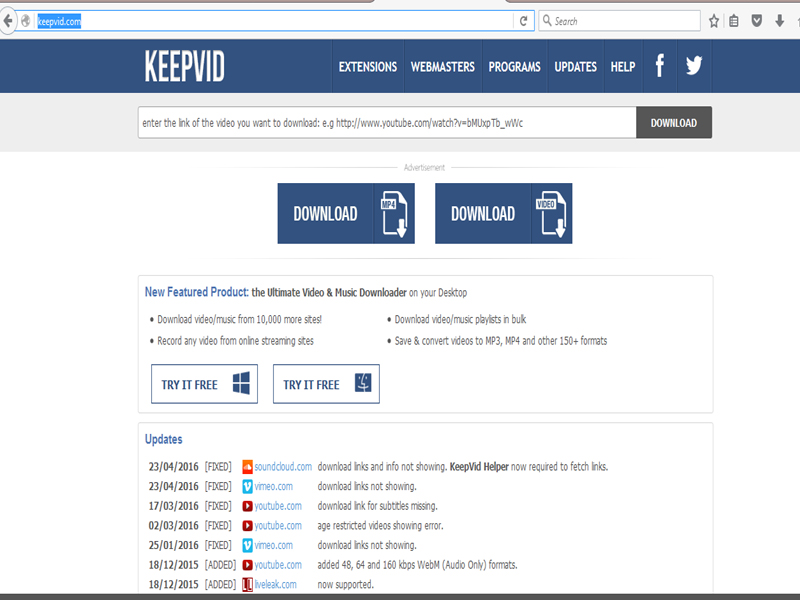Click the search magnifier icon
Viewport: 800px width, 600px height.
(x=547, y=21)
